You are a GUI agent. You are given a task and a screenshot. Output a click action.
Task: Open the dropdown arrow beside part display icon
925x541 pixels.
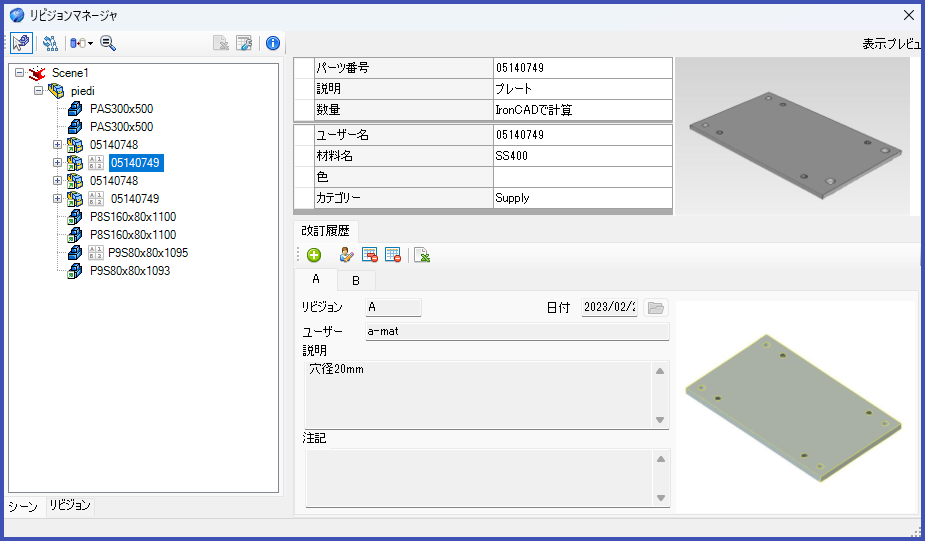click(x=90, y=44)
